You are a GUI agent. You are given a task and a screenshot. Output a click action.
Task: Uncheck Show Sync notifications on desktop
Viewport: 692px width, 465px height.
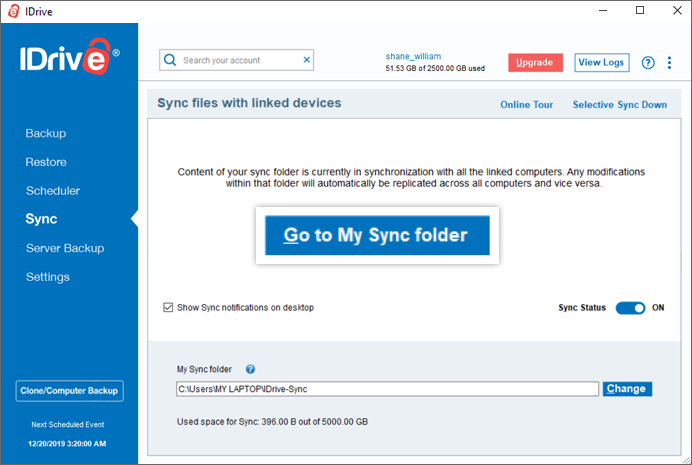pos(168,308)
